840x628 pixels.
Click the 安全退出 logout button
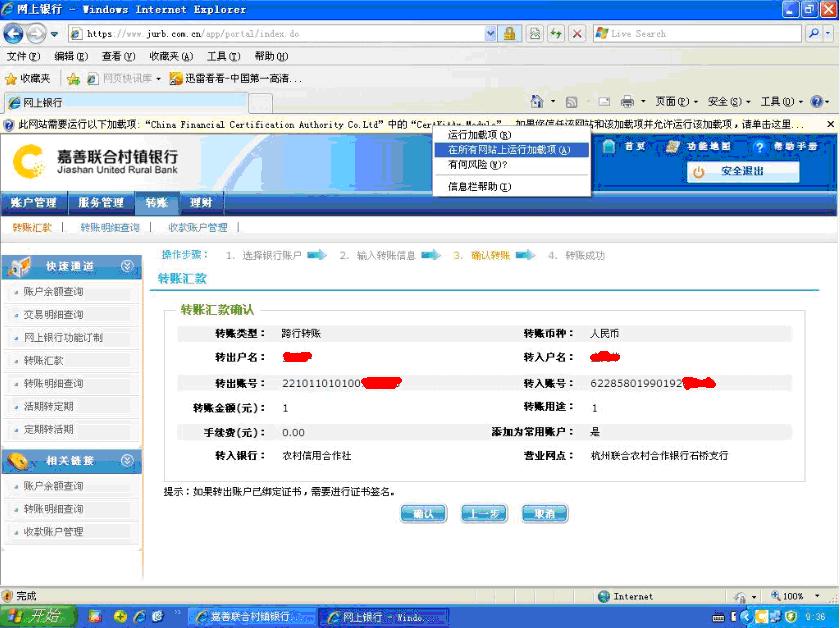(742, 172)
